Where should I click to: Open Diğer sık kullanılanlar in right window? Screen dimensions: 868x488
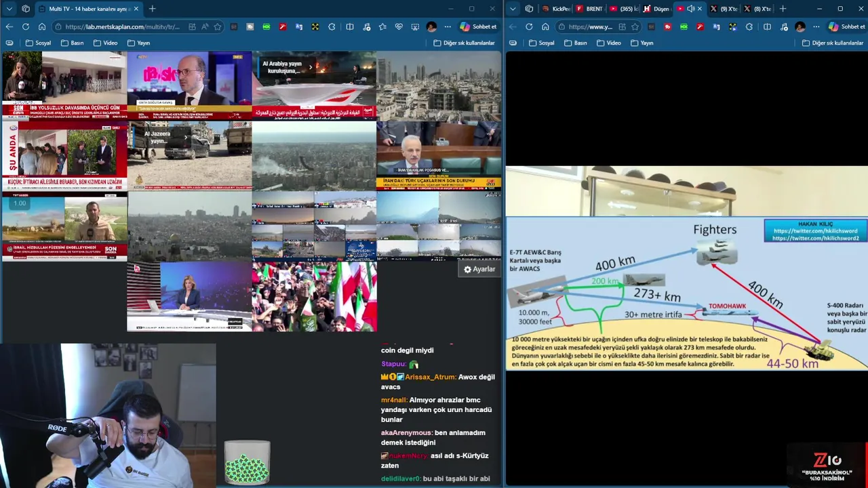point(832,43)
